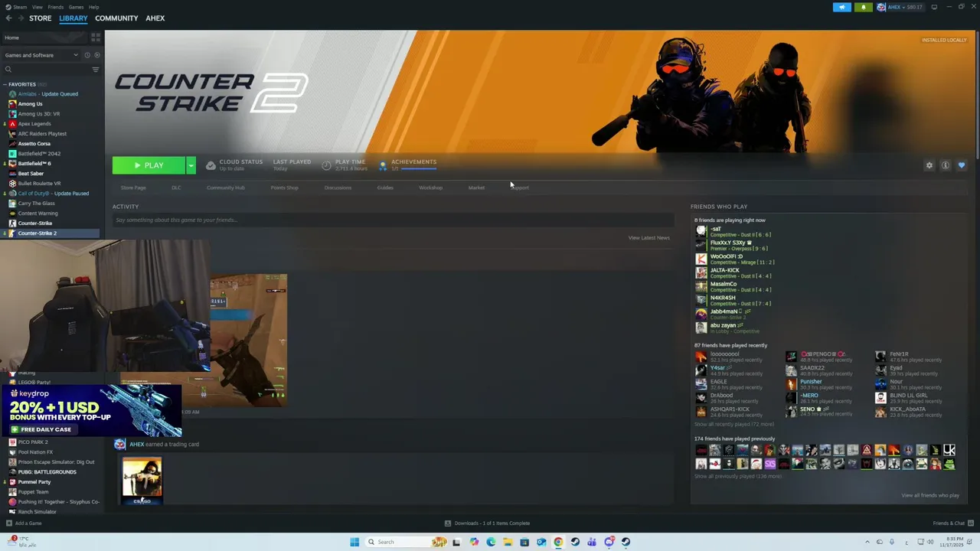This screenshot has height=551, width=980.
Task: Select PUBG: BATTLEGROUNDS in library list
Action: (x=47, y=472)
